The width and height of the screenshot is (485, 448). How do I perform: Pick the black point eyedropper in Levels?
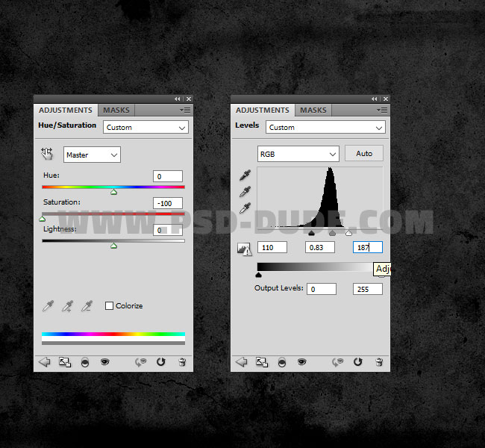pyautogui.click(x=245, y=175)
